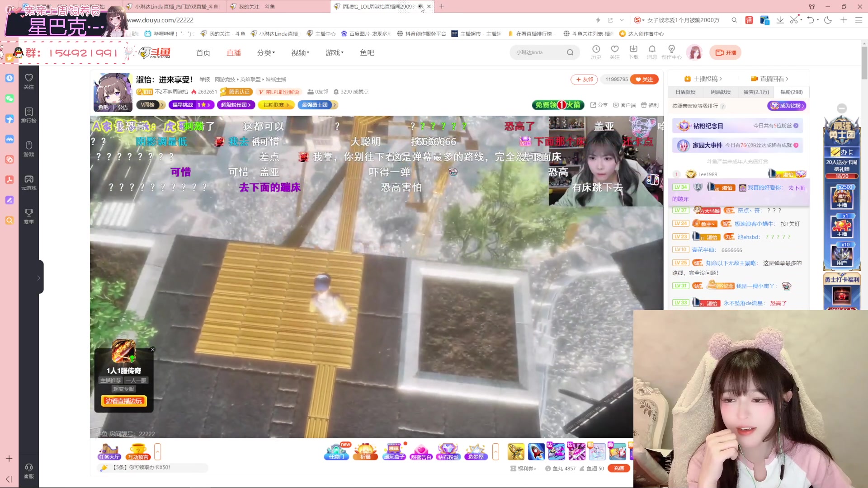868x488 pixels.
Task: Open 游戏 in the left sidebar
Action: [29, 149]
